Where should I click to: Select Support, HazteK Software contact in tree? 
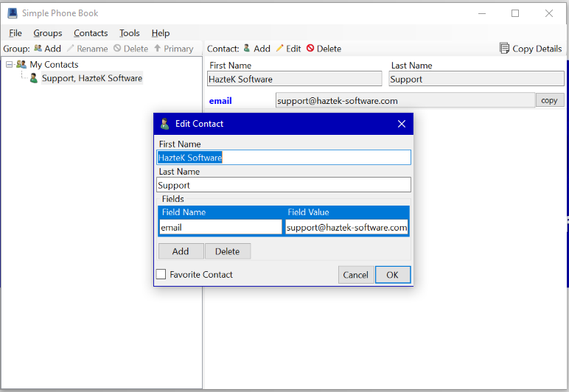[91, 78]
